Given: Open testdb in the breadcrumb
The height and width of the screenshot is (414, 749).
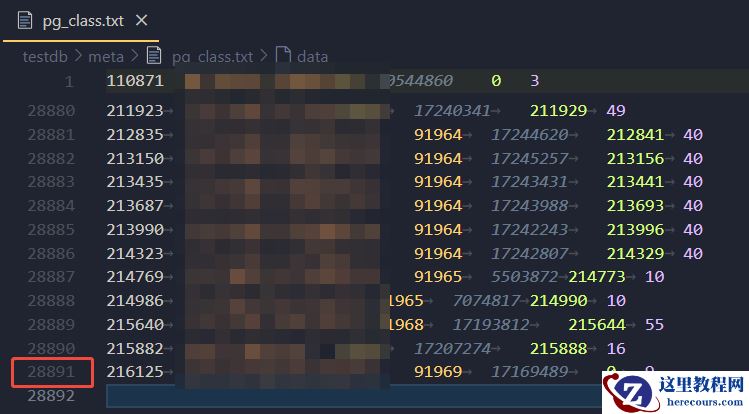Looking at the screenshot, I should click(x=45, y=57).
